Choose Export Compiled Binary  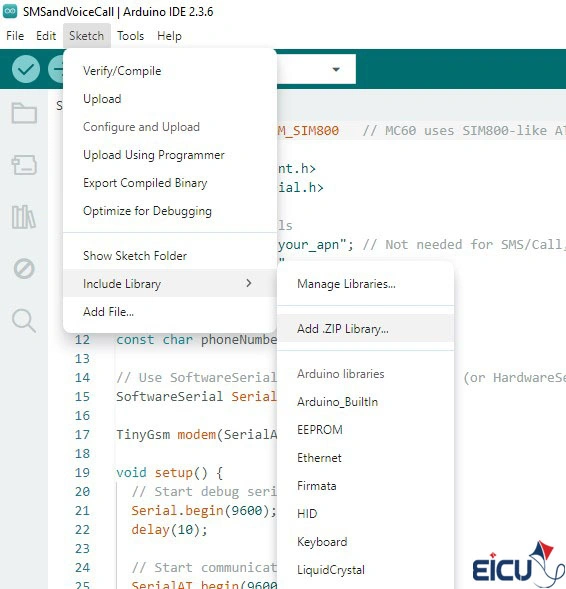(x=170, y=183)
